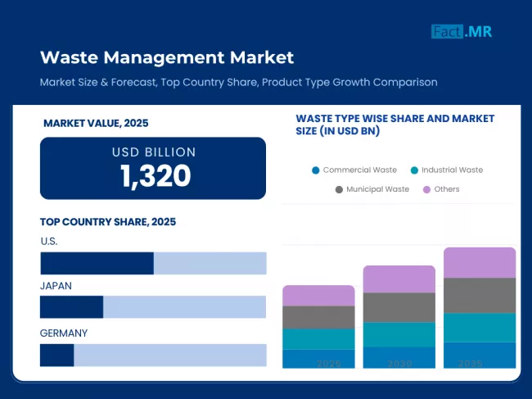
Task: Click the Others legend label
Action: [447, 189]
